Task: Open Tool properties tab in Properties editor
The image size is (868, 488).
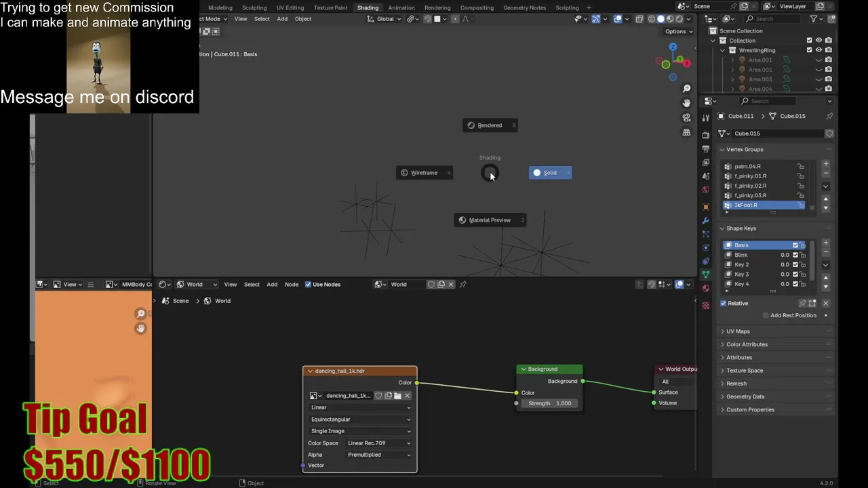Action: [x=706, y=118]
